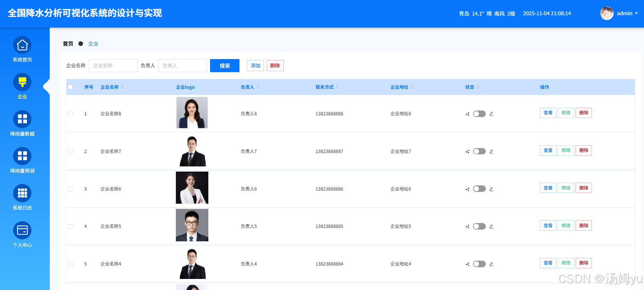644x290 pixels.
Task: Click share icon in 企业名称4 row
Action: pyautogui.click(x=467, y=264)
